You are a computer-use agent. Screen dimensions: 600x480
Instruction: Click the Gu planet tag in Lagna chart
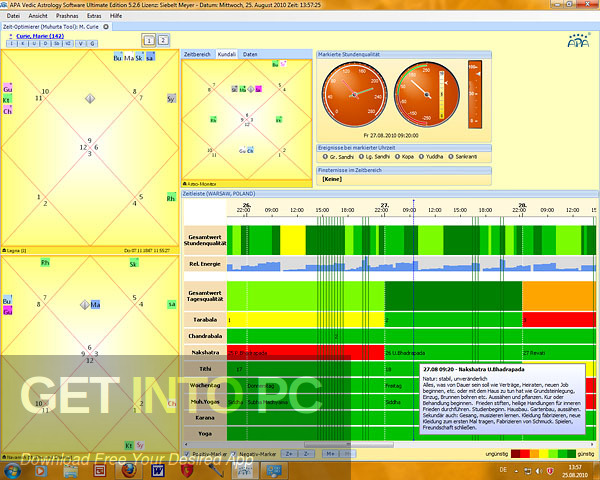tap(8, 89)
